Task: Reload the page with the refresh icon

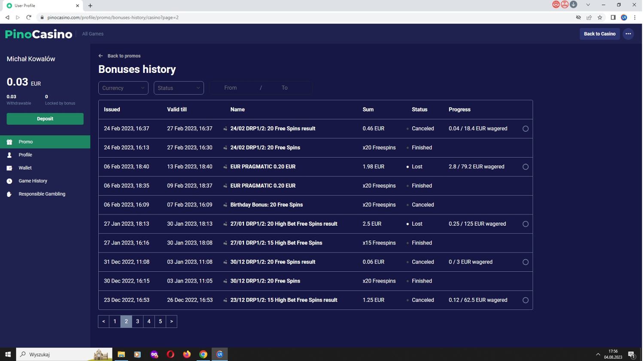Action: pos(29,18)
